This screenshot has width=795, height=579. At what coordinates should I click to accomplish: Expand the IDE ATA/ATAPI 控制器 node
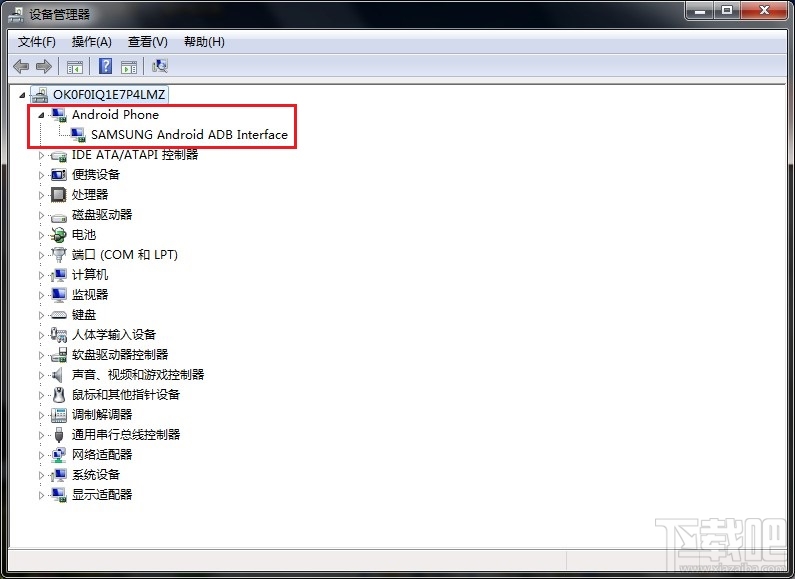coord(41,155)
